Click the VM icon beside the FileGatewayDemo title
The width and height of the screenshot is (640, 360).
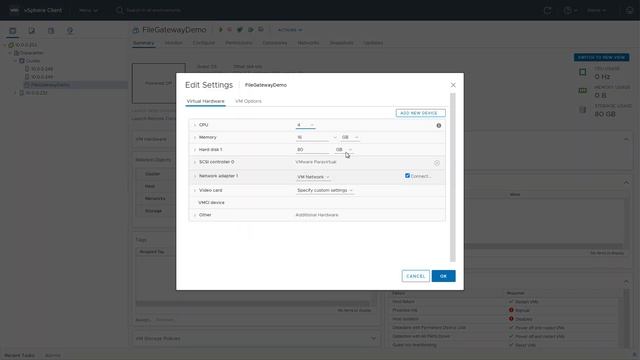point(136,30)
